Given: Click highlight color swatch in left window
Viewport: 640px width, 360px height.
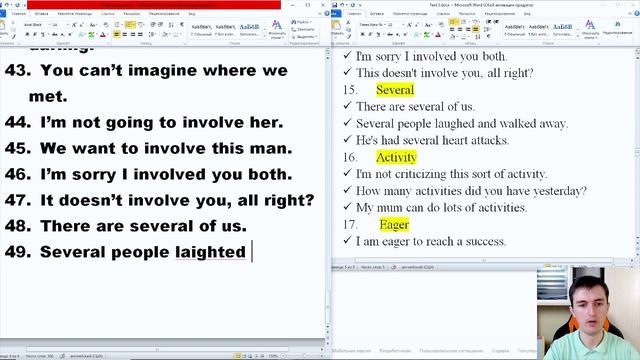Looking at the screenshot, I should coord(91,35).
